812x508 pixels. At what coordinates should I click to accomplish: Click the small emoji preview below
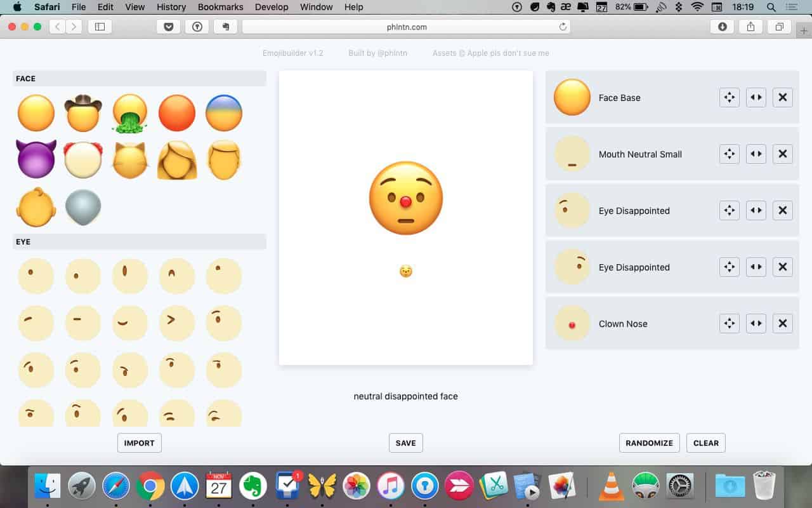pos(406,271)
